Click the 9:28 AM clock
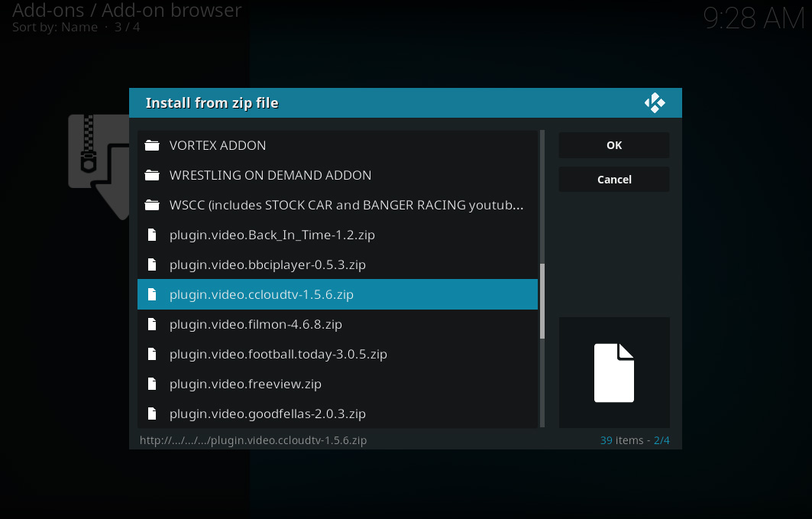This screenshot has width=812, height=519. (x=753, y=18)
